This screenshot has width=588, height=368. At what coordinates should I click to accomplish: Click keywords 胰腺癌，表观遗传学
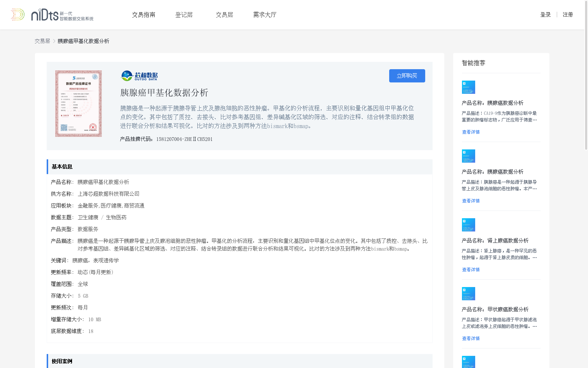coord(96,261)
